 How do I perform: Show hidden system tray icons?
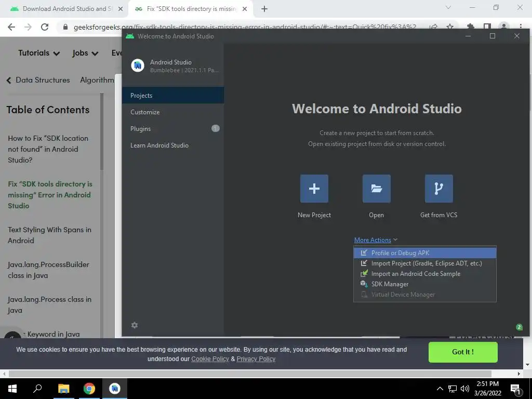(440, 389)
